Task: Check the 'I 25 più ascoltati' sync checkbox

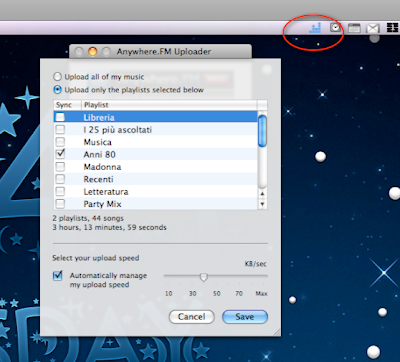Action: click(60, 129)
